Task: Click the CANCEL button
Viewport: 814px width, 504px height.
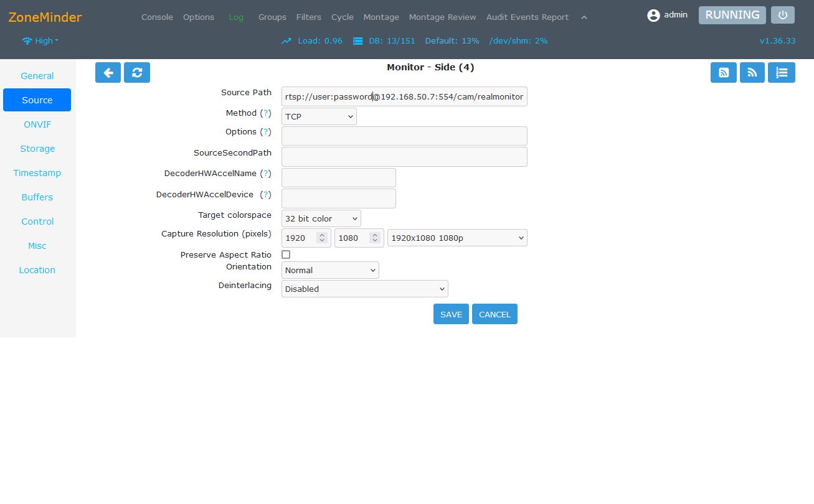Action: 495,314
